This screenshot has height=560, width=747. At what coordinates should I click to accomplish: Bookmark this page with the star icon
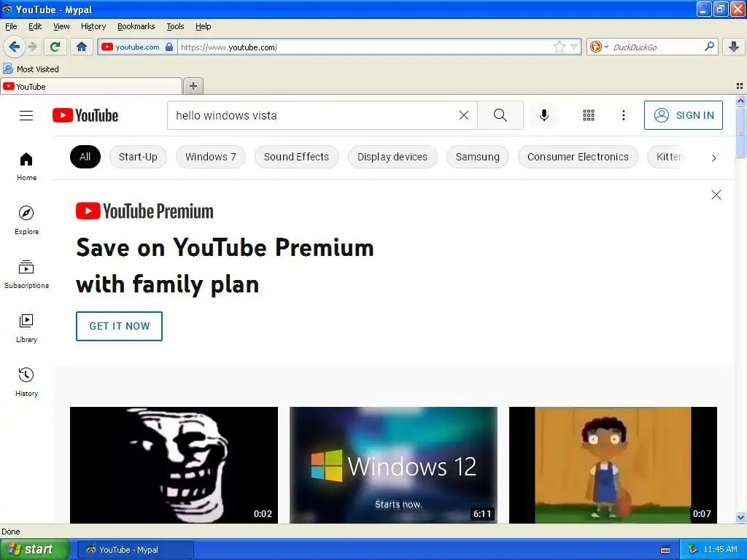click(560, 47)
